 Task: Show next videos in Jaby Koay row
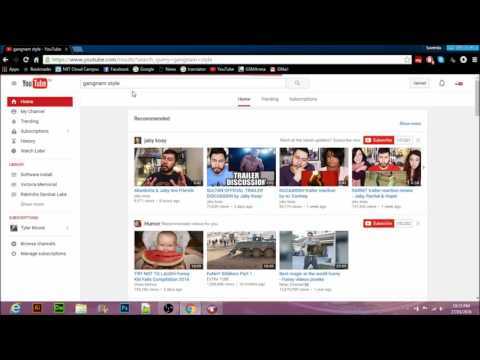(x=424, y=167)
